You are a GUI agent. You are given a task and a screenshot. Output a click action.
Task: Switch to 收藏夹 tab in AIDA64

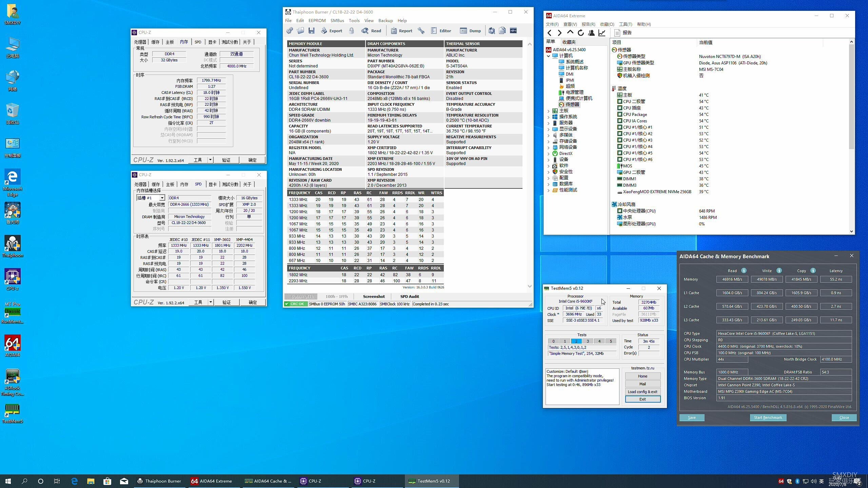pyautogui.click(x=569, y=42)
